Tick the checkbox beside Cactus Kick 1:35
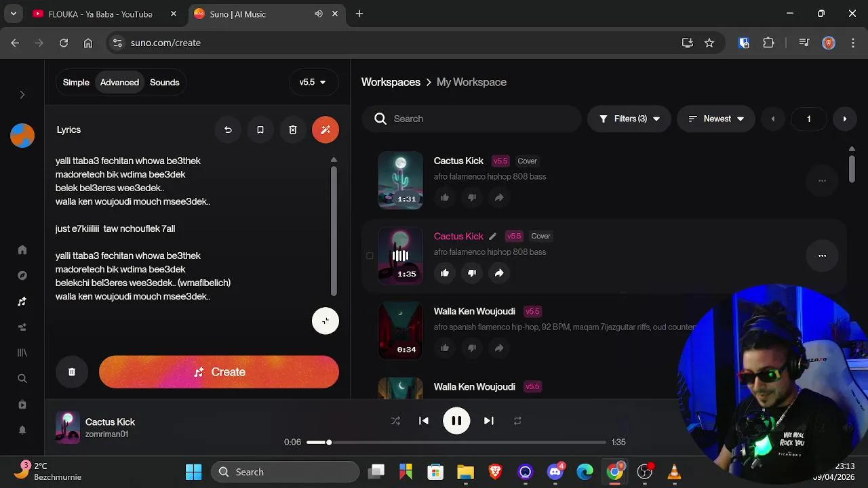This screenshot has height=488, width=868. pyautogui.click(x=370, y=256)
